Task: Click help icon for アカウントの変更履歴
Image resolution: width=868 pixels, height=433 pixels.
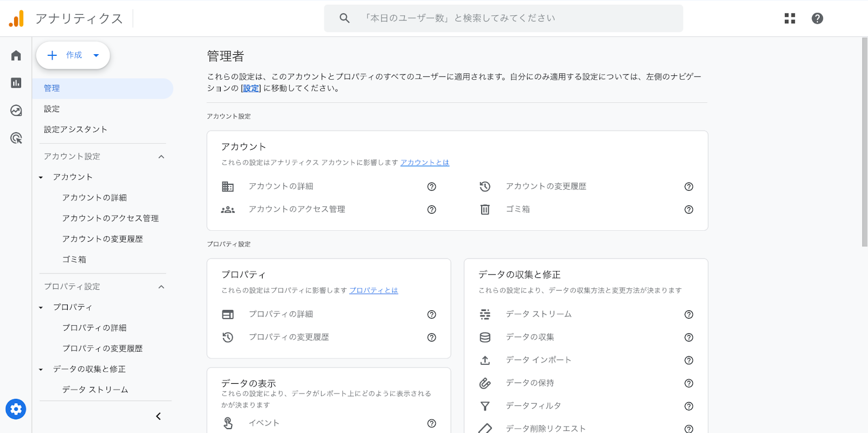Action: (689, 186)
